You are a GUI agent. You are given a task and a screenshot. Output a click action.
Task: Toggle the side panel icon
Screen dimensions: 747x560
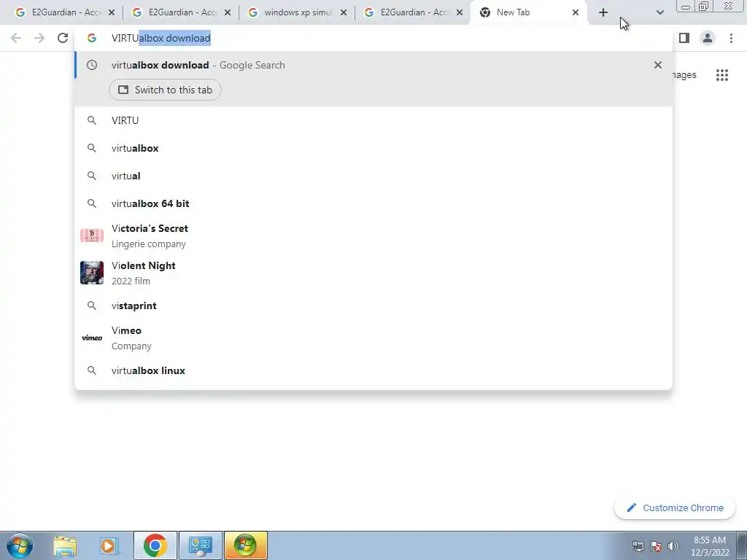(684, 38)
